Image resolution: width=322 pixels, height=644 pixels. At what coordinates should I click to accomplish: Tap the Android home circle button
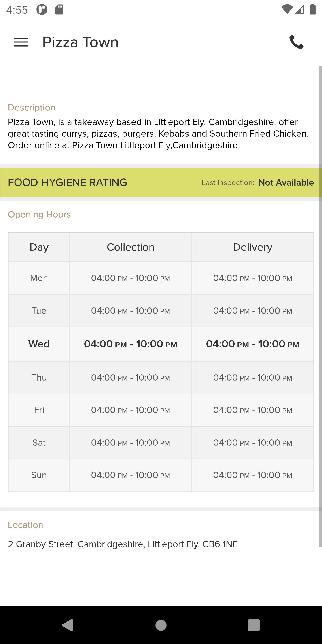tap(161, 625)
